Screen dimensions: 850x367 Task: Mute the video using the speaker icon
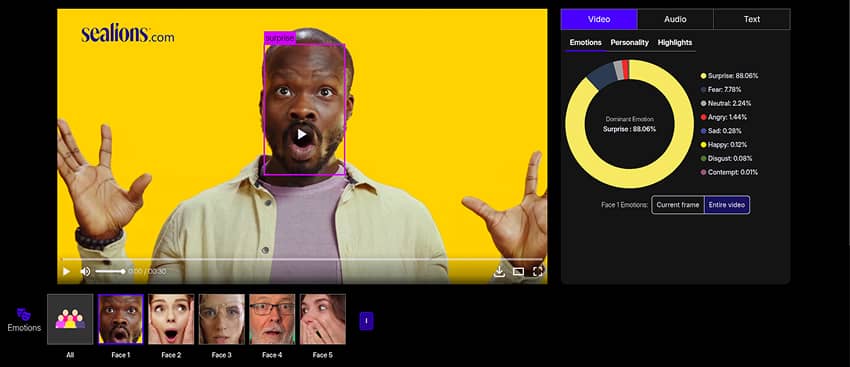85,271
